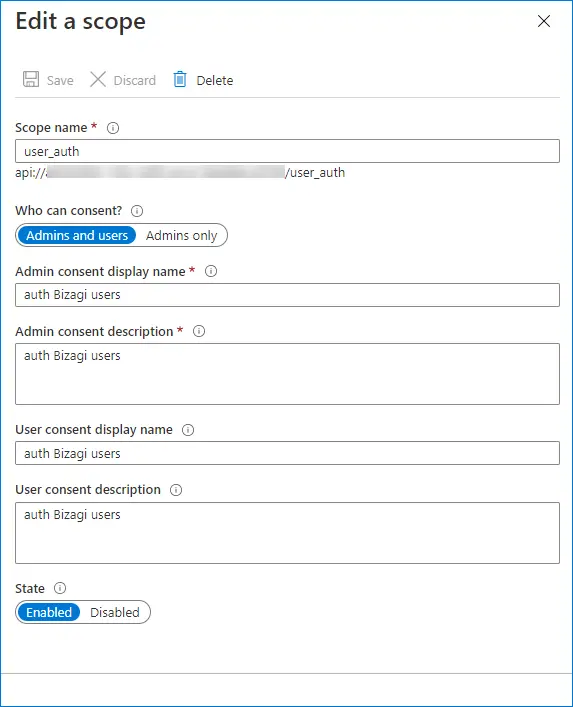Show info icon beside Who can consent
Image resolution: width=573 pixels, height=707 pixels.
pos(137,211)
